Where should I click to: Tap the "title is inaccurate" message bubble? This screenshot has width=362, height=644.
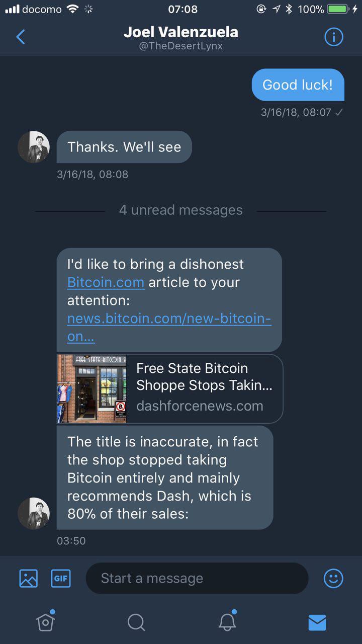164,477
